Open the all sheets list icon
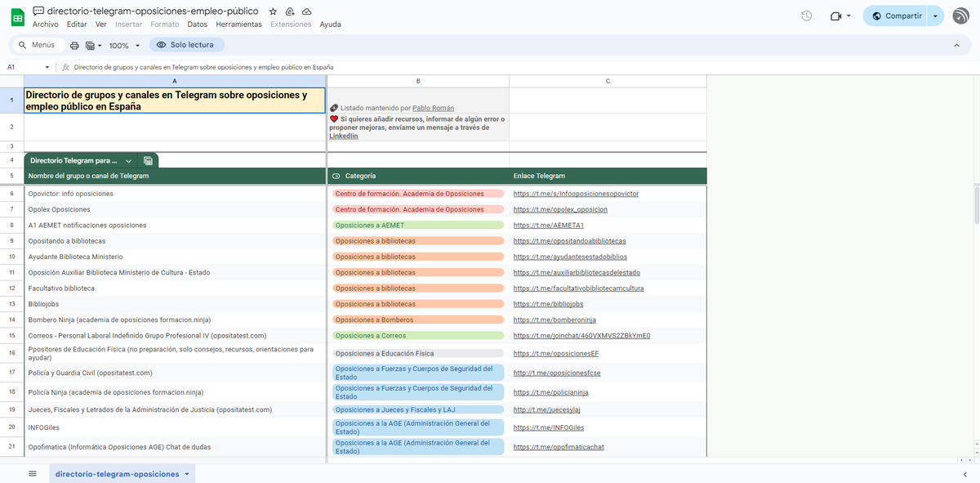 [33, 474]
